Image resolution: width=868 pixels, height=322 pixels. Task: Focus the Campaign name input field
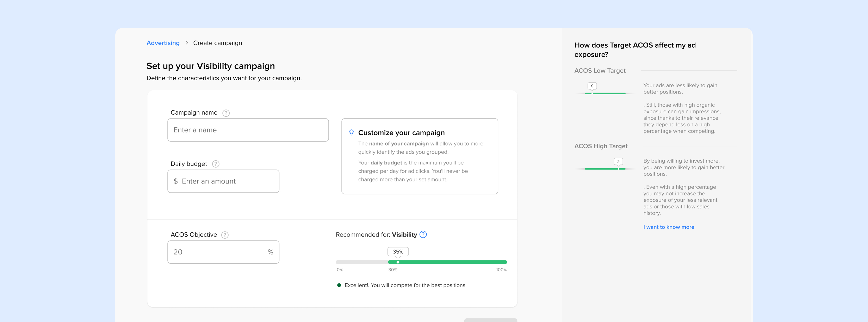(248, 130)
